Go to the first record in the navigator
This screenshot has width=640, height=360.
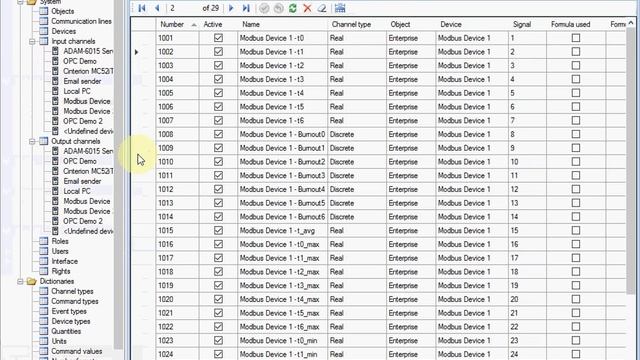(142, 8)
